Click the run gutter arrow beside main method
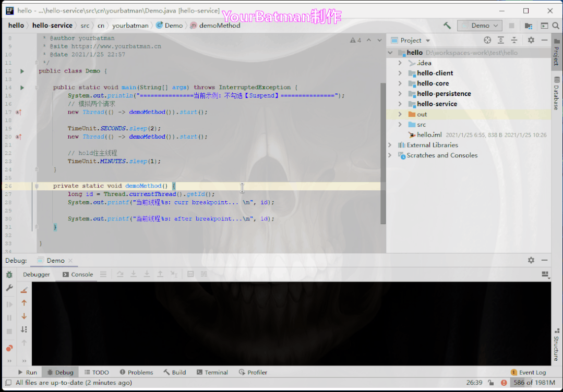This screenshot has height=392, width=563. coord(22,88)
